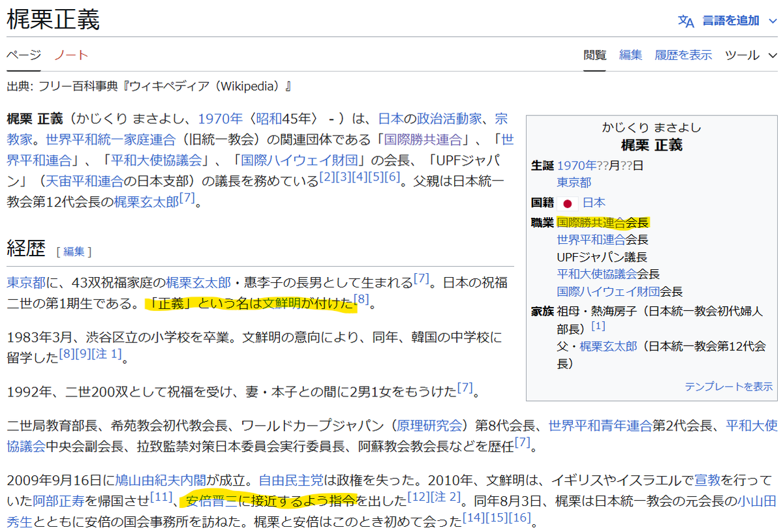Open the infobox 梶栗玄太郎 father link
The height and width of the screenshot is (532, 783).
[608, 346]
